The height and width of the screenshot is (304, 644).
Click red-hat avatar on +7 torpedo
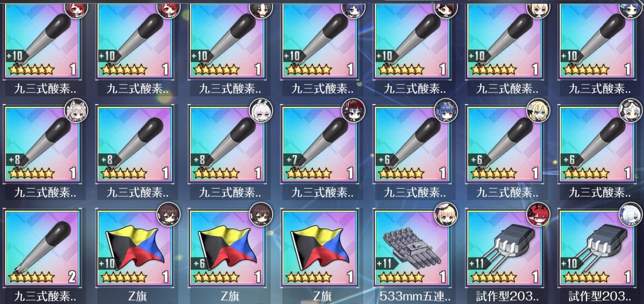click(354, 110)
